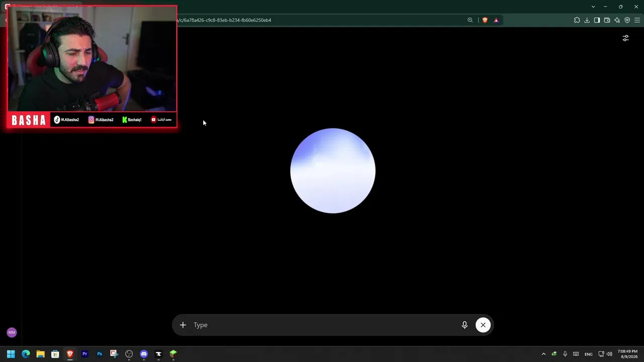Open Microsoft Store from taskbar

pyautogui.click(x=55, y=354)
